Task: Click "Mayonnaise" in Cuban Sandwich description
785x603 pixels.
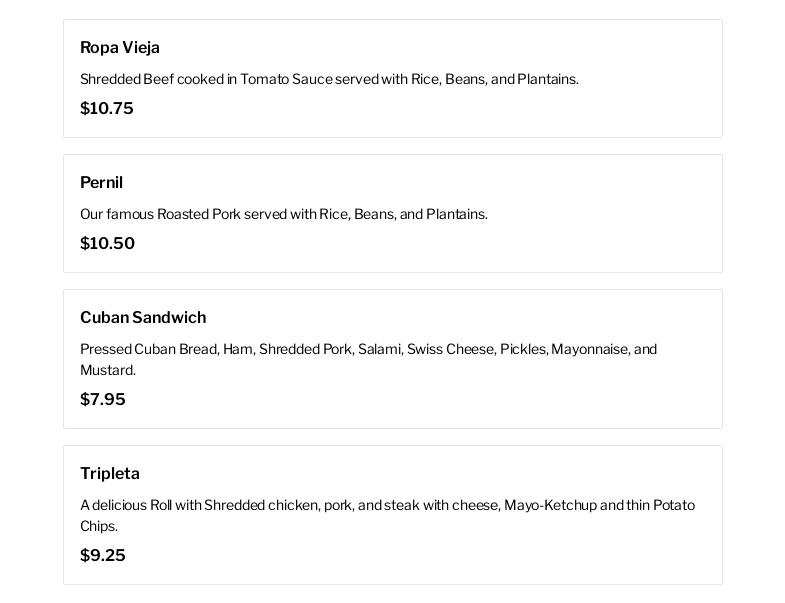Action: (589, 350)
